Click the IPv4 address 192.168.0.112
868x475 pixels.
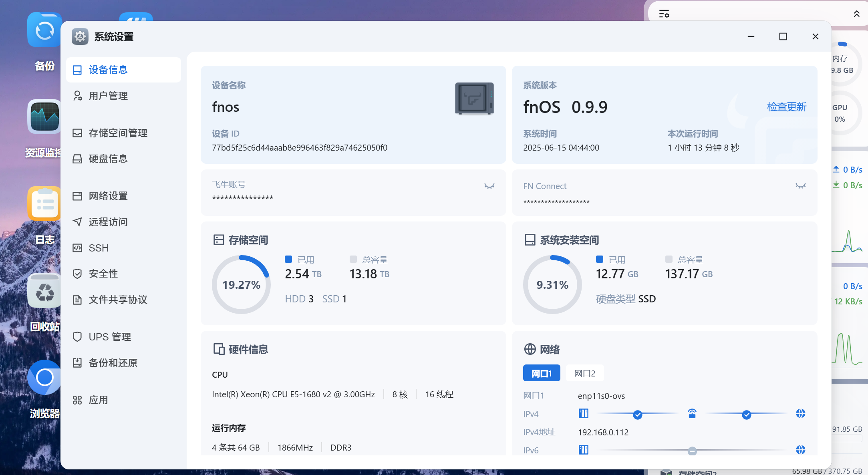click(x=603, y=433)
